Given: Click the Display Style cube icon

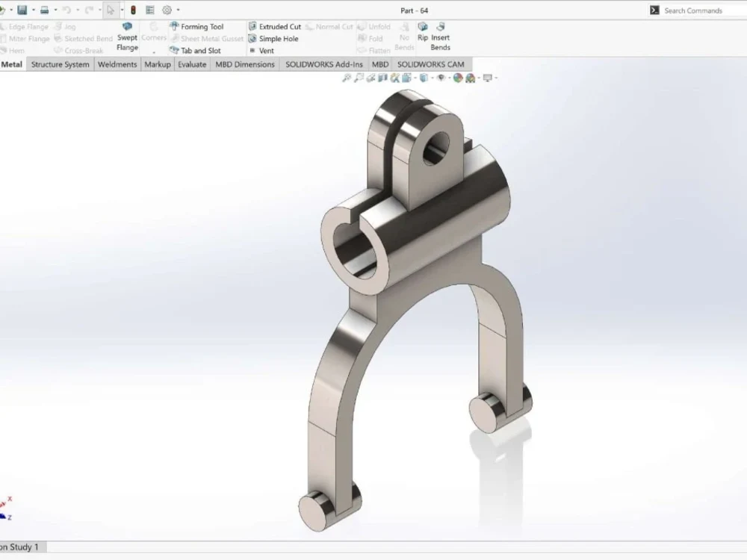Looking at the screenshot, I should click(424, 78).
